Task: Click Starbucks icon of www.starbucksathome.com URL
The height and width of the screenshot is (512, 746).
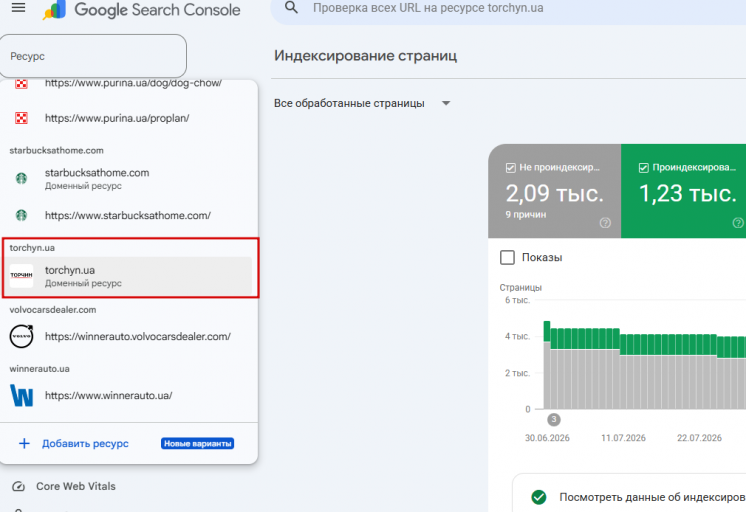Action: (x=21, y=215)
